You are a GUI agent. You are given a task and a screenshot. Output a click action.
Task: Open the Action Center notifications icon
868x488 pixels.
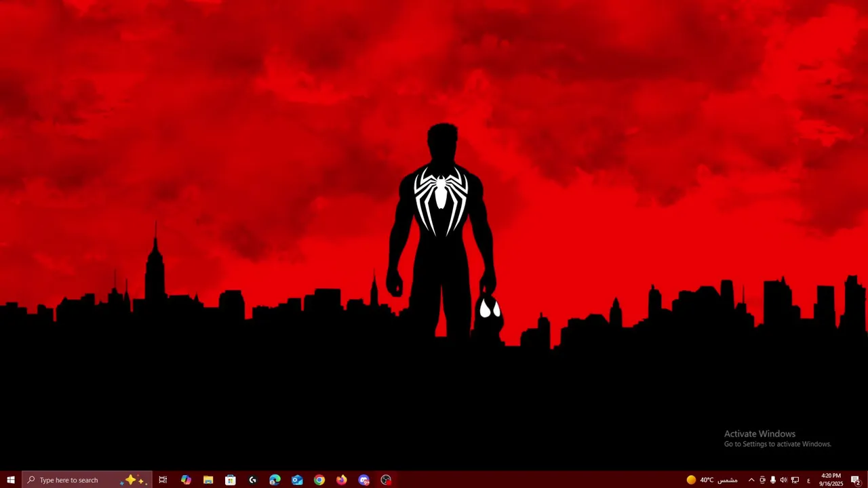pos(856,480)
